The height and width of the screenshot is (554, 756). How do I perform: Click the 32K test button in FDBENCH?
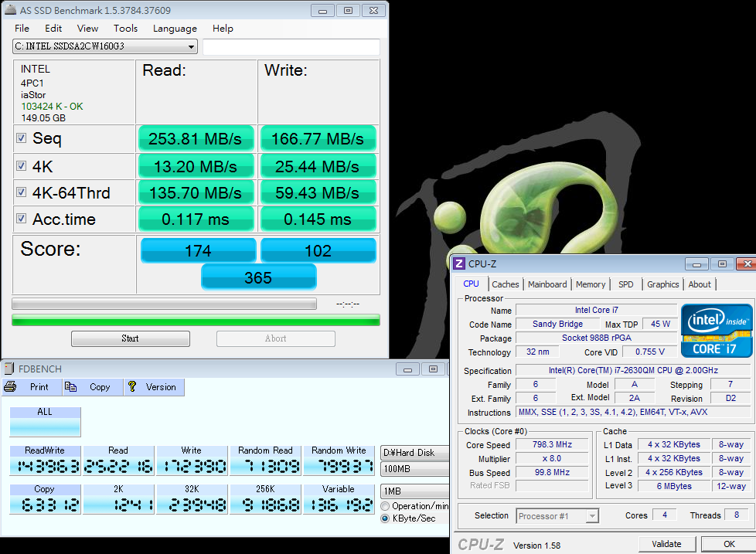(192, 498)
